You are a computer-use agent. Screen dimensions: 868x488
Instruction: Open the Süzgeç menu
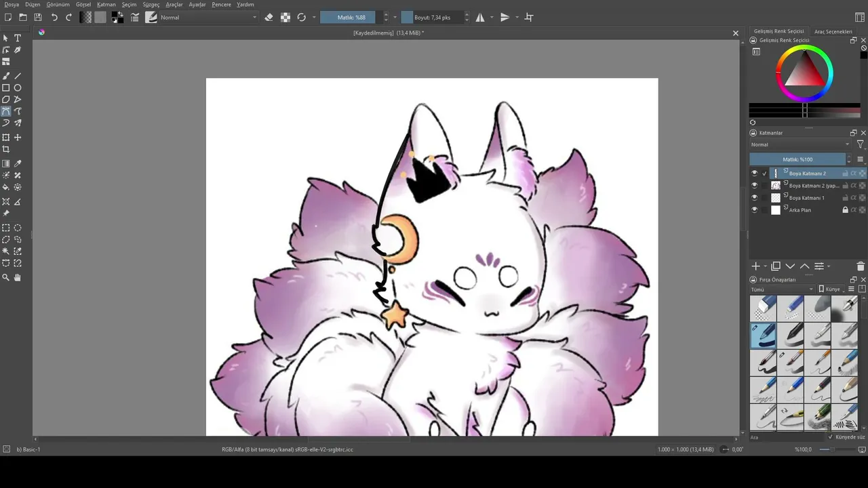(x=151, y=5)
